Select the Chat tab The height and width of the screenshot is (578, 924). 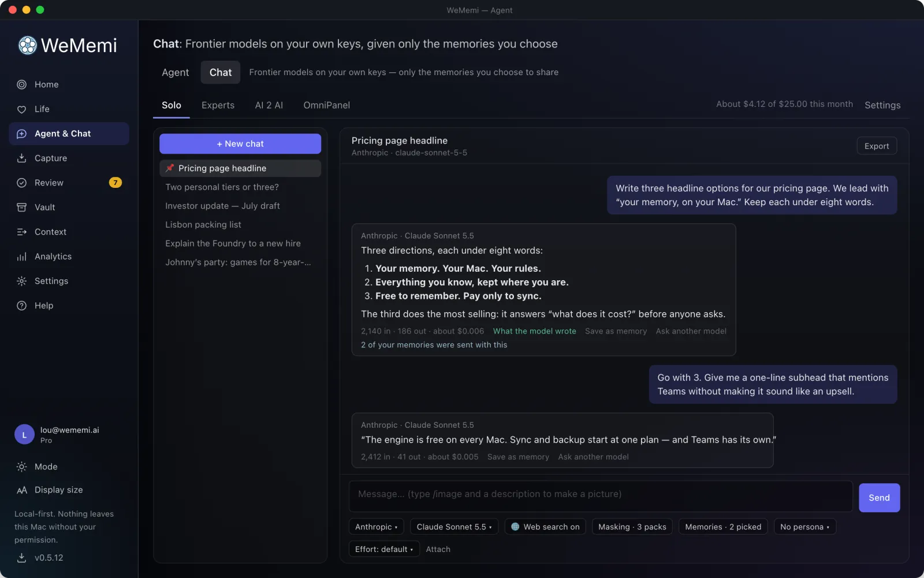click(221, 72)
